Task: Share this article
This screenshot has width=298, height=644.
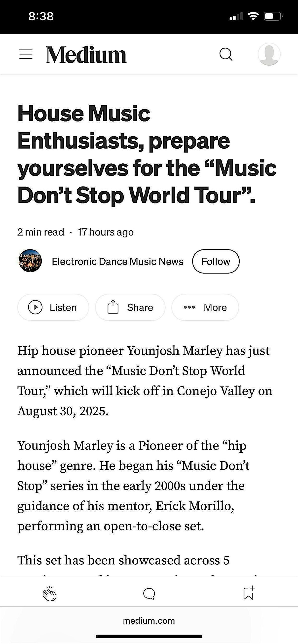Action: [x=130, y=307]
